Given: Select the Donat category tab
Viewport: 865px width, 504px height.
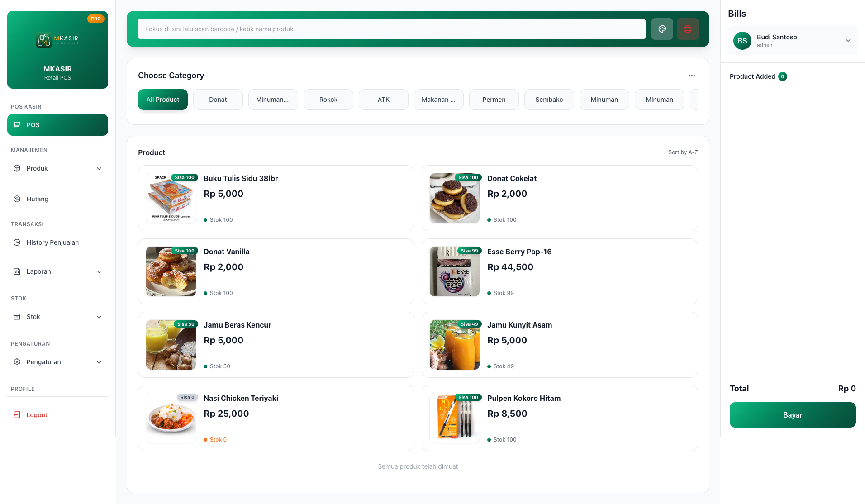Looking at the screenshot, I should point(218,100).
